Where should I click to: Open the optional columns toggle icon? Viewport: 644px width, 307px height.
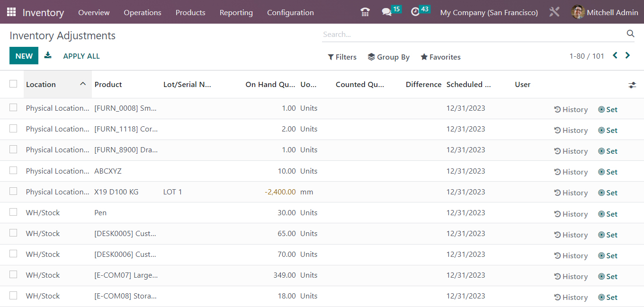click(x=632, y=85)
